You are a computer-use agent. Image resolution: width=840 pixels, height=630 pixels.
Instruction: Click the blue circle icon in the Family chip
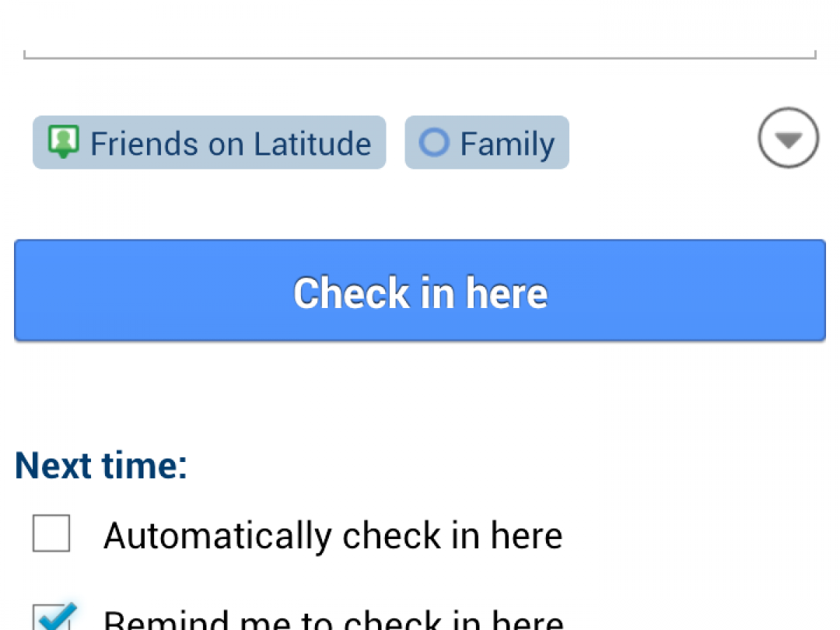tap(433, 142)
